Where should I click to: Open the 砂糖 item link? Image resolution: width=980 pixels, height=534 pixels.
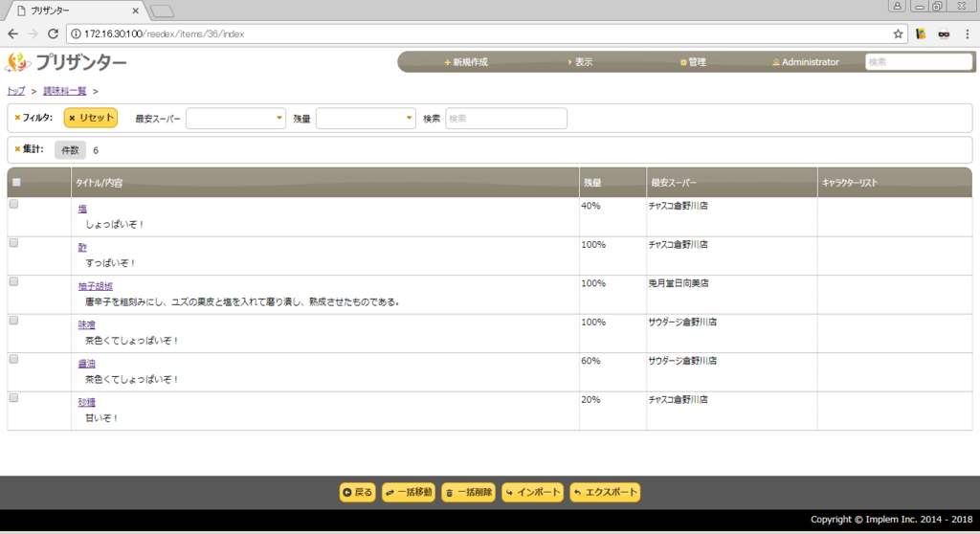87,403
